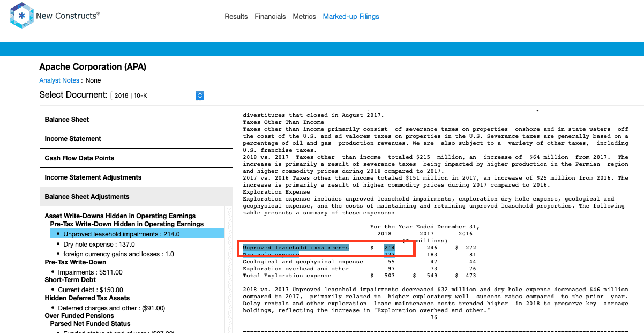The height and width of the screenshot is (333, 644).
Task: Click the Taxes Other Than Income heading
Action: pyautogui.click(x=283, y=122)
